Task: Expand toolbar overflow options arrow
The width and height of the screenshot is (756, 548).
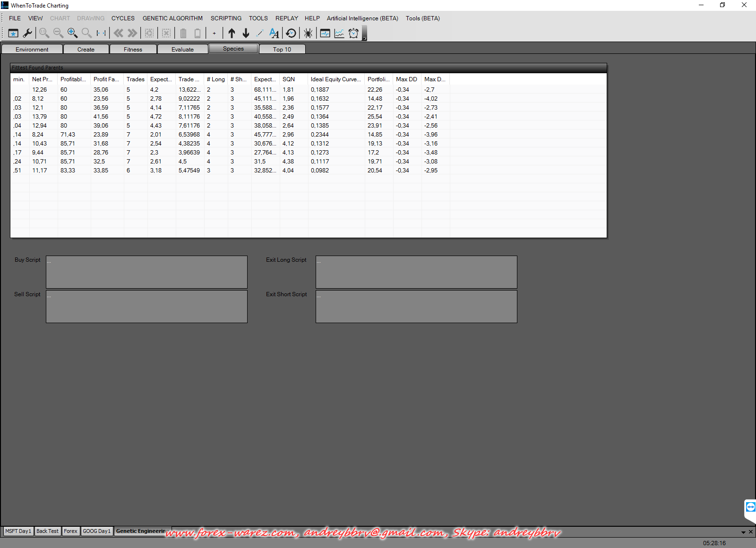Action: (365, 38)
